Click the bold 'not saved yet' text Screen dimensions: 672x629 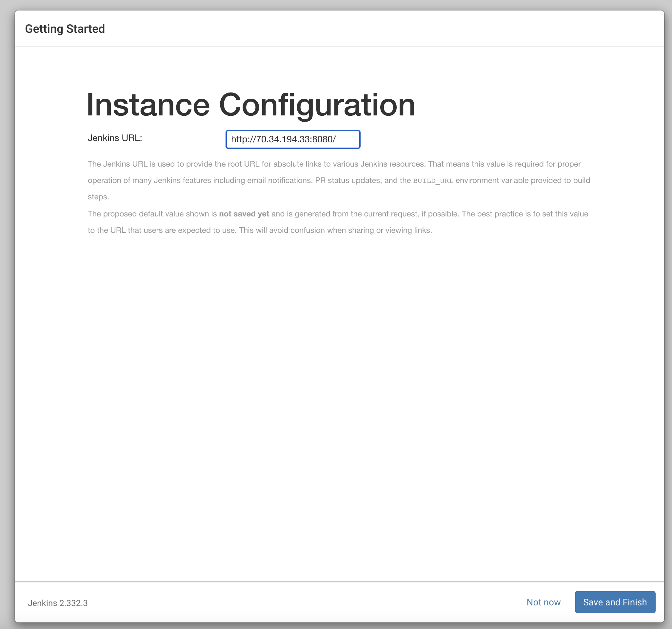tap(244, 214)
